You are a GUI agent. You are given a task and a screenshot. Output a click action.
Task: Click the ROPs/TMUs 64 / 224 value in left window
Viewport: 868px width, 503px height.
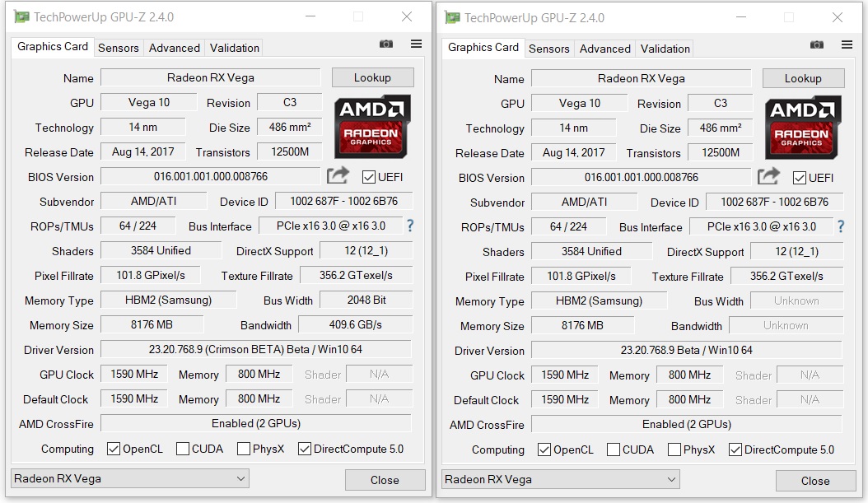pos(138,226)
